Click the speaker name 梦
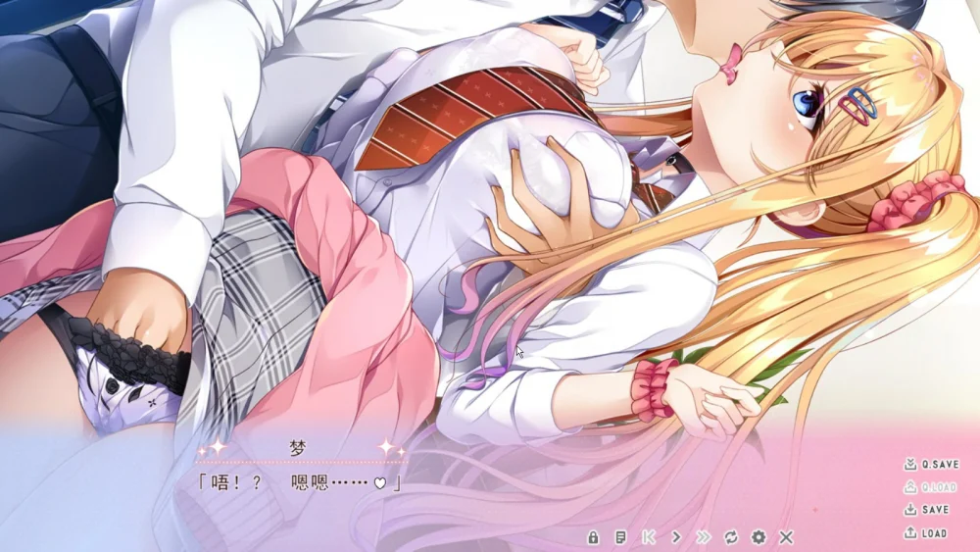 (298, 447)
